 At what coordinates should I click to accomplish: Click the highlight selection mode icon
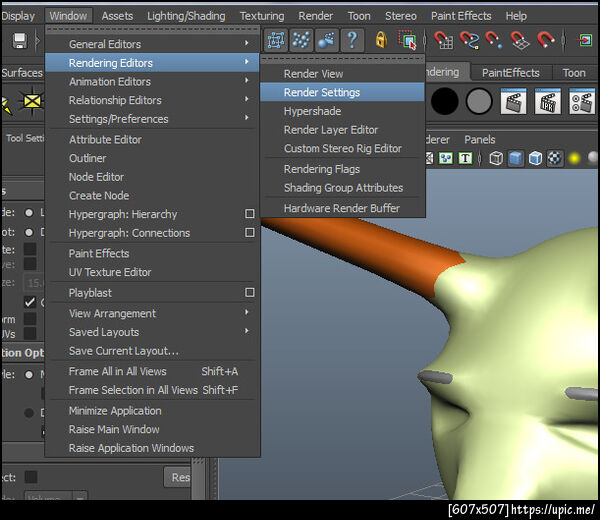pos(408,40)
